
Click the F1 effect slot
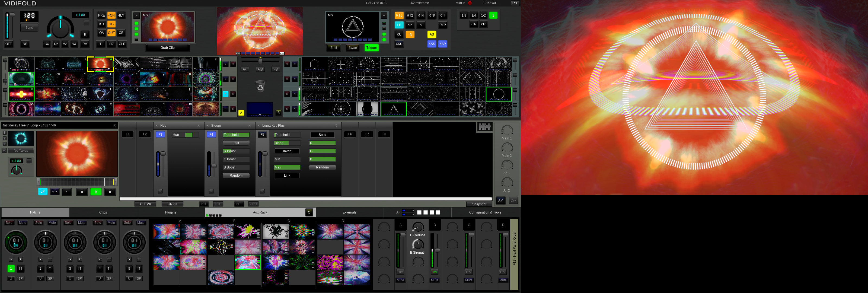tap(128, 134)
